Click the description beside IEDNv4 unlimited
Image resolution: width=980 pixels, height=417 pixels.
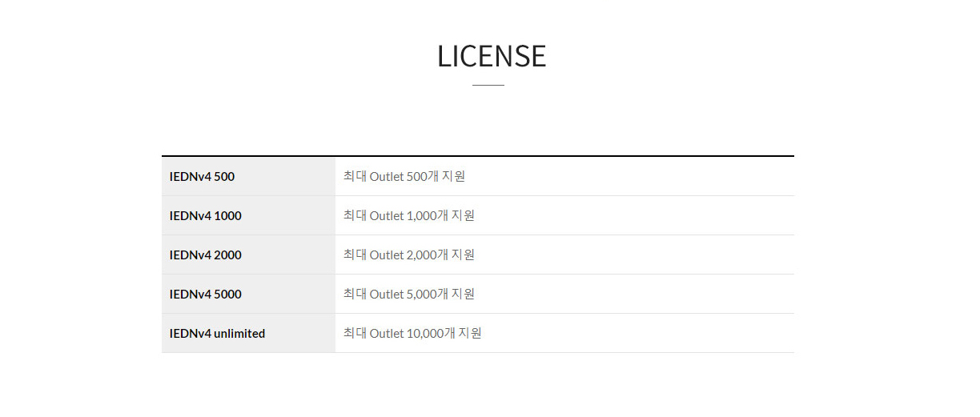(x=412, y=333)
